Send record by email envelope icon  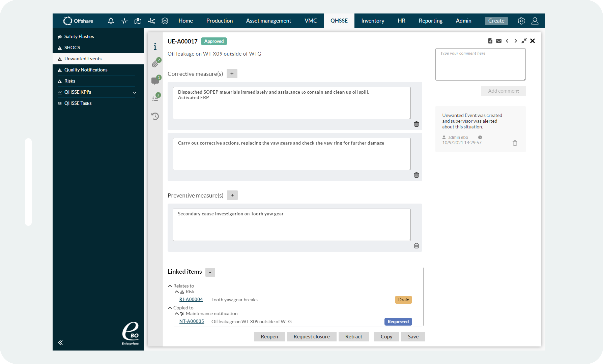[x=499, y=41]
